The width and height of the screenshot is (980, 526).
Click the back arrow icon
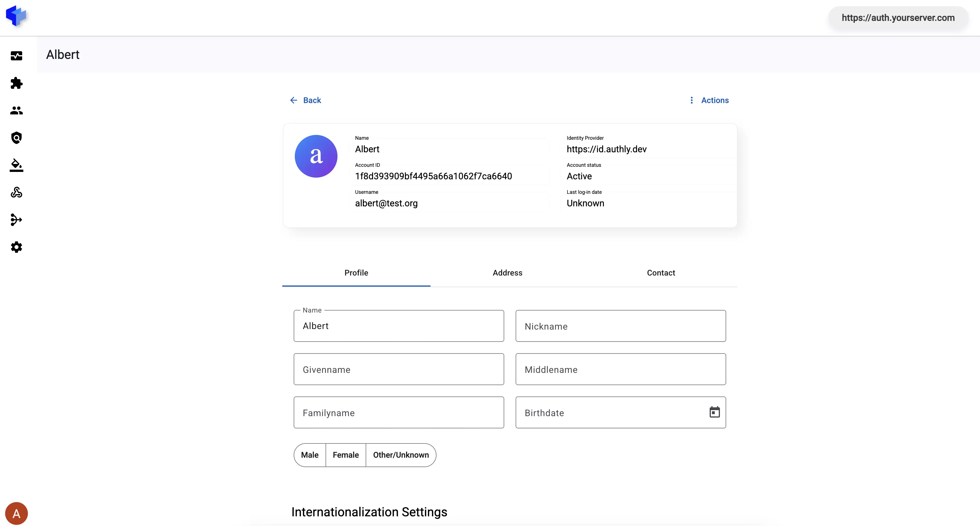tap(294, 100)
